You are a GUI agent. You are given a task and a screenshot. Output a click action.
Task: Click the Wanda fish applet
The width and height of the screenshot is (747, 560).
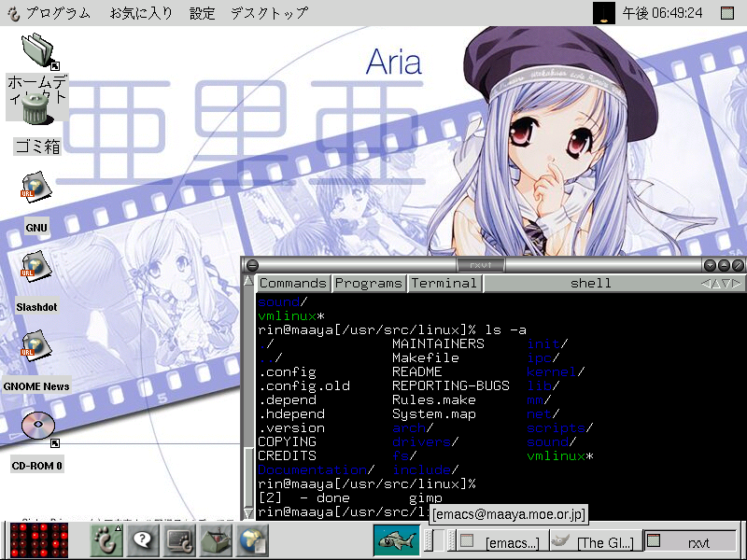pyautogui.click(x=396, y=540)
